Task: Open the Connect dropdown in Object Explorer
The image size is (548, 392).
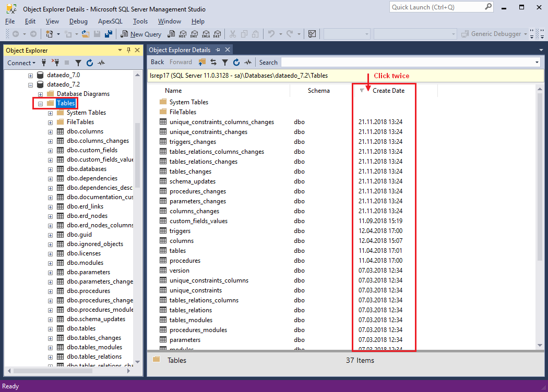Action: pyautogui.click(x=21, y=63)
